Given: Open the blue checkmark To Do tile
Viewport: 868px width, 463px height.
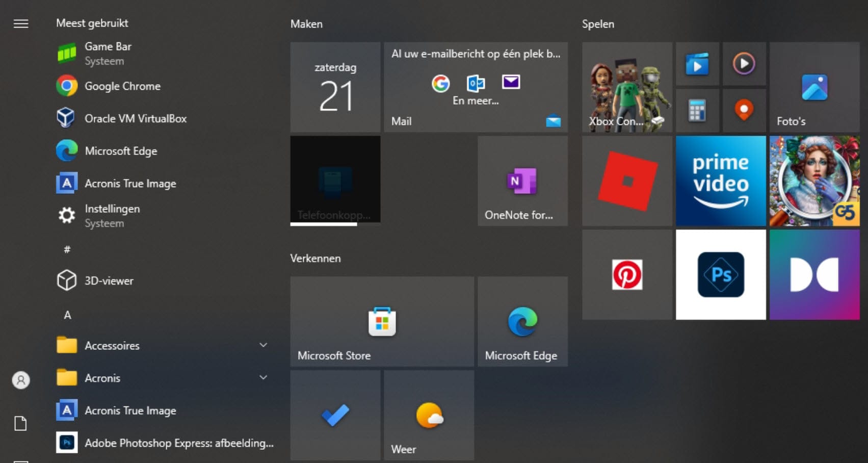Looking at the screenshot, I should tap(335, 415).
